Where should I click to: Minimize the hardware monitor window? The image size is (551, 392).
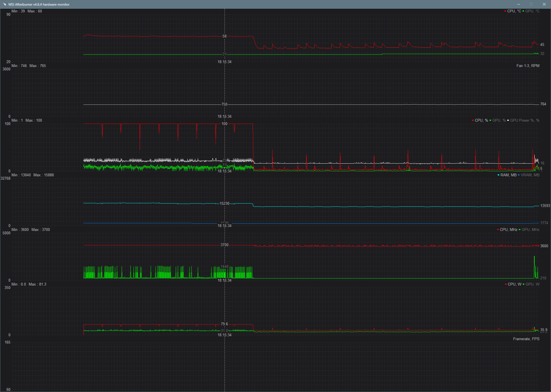tap(518, 4)
